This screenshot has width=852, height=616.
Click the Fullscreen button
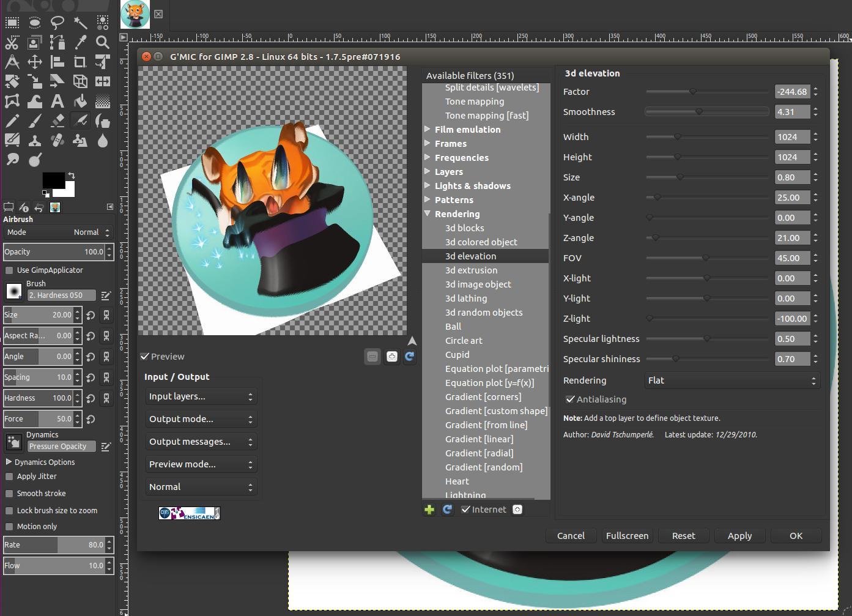pyautogui.click(x=627, y=536)
